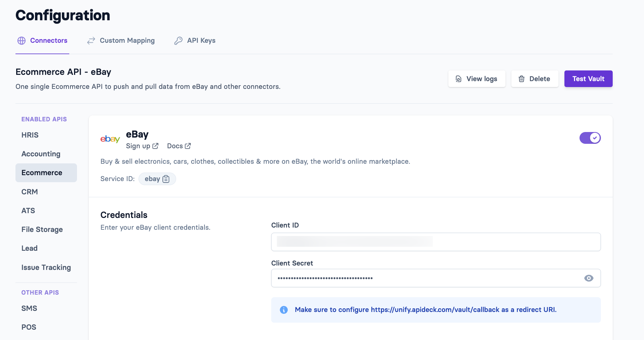The image size is (644, 340).
Task: Copy the ebay Service ID using the clipboard icon
Action: pyautogui.click(x=167, y=179)
